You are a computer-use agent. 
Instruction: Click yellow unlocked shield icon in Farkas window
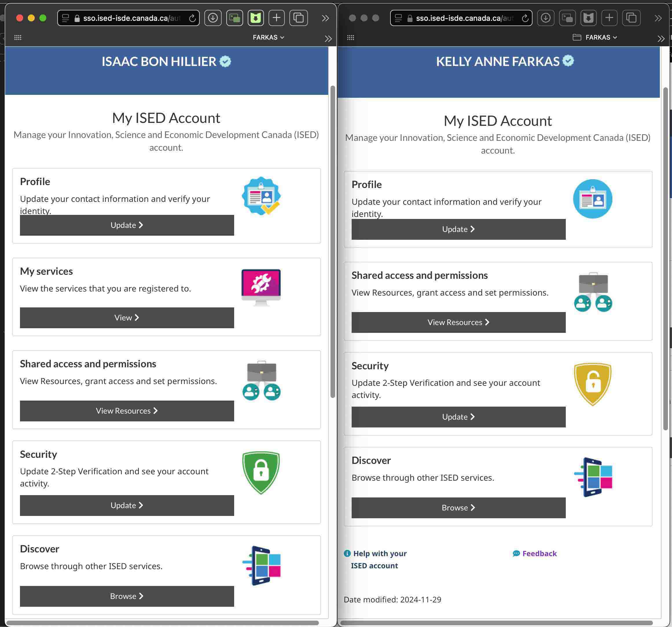(x=593, y=384)
